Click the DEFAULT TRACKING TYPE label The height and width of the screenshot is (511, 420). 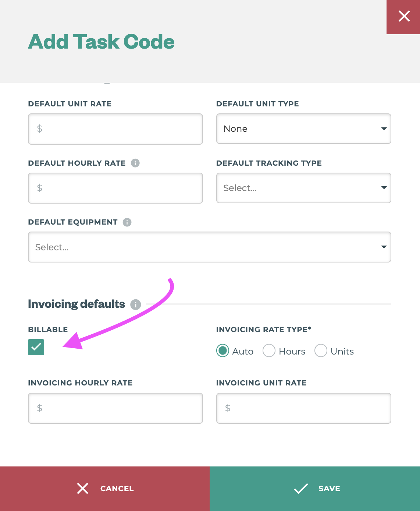269,163
